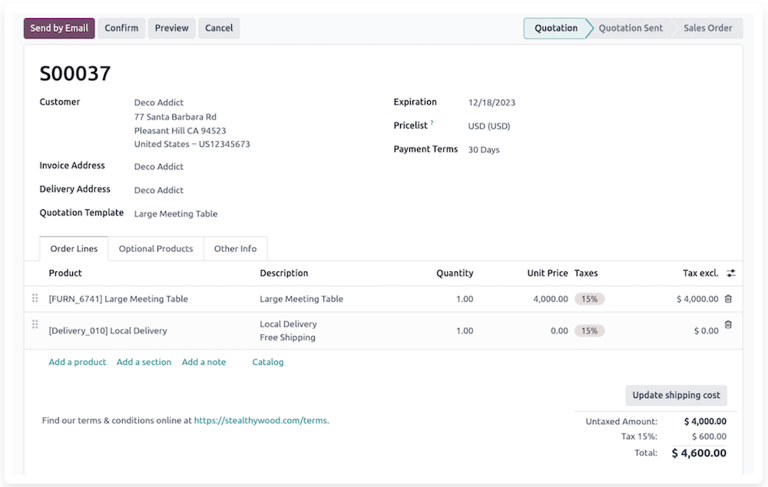Grab the Large Meeting Table row drag handle
Screen dimensions: 768x487
(35, 298)
